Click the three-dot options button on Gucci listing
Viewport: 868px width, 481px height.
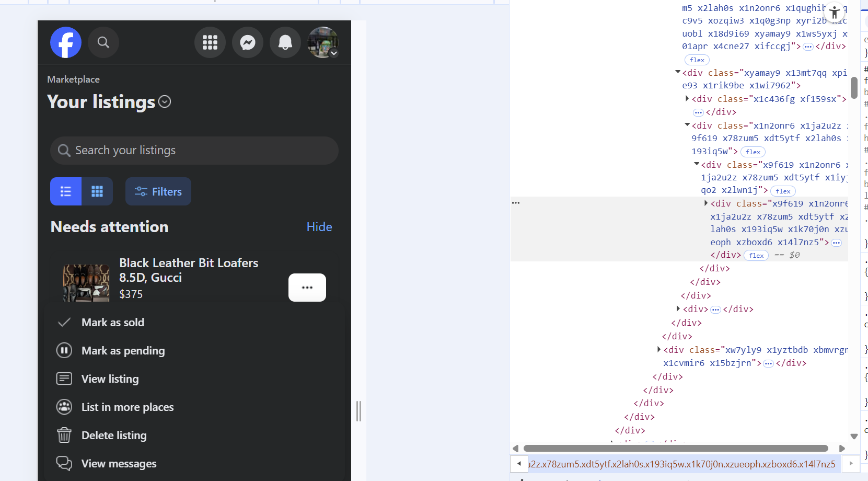point(307,288)
